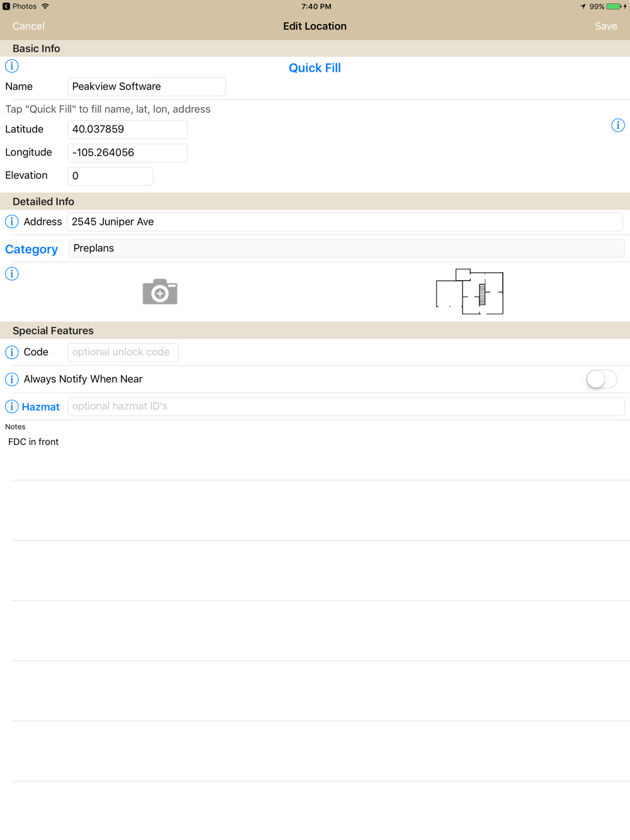Add a photo with the camera icon
The width and height of the screenshot is (630, 840).
click(x=160, y=292)
